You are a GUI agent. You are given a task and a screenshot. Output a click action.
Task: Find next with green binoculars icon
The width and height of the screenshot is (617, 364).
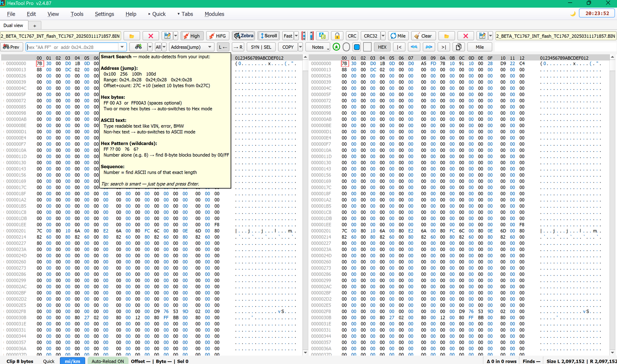(x=138, y=47)
